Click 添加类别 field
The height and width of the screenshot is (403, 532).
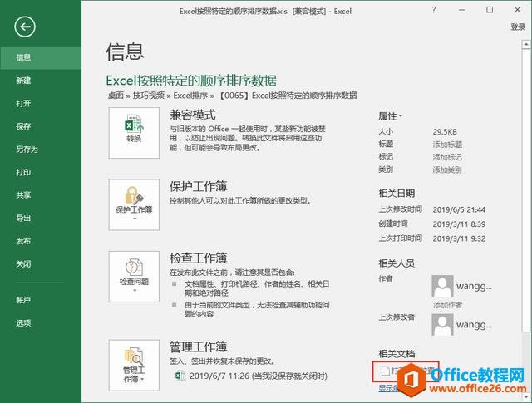(447, 170)
